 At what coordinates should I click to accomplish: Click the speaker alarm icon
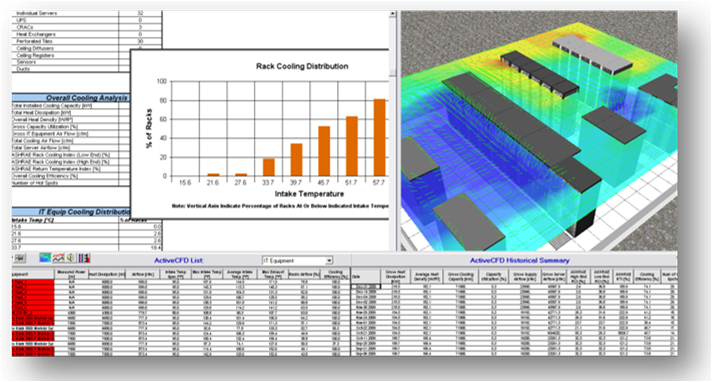point(71,258)
